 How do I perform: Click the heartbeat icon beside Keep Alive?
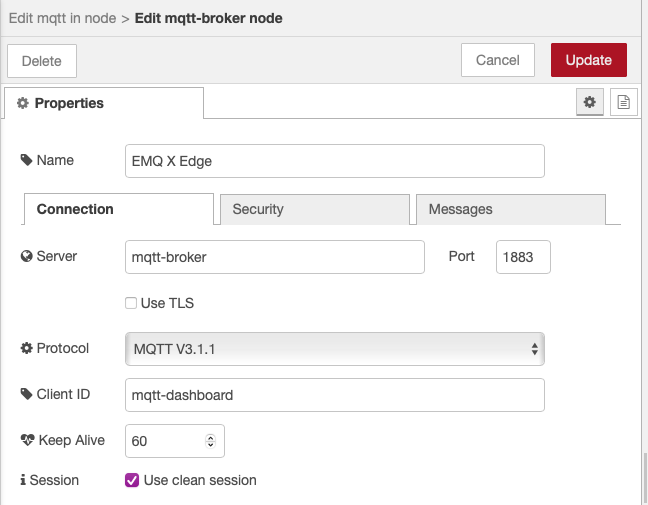pos(27,440)
